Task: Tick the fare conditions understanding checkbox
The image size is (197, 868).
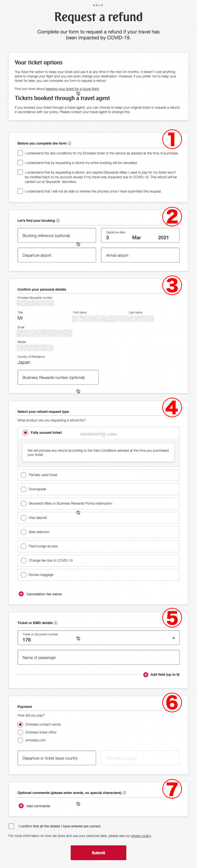Action: coord(20,153)
